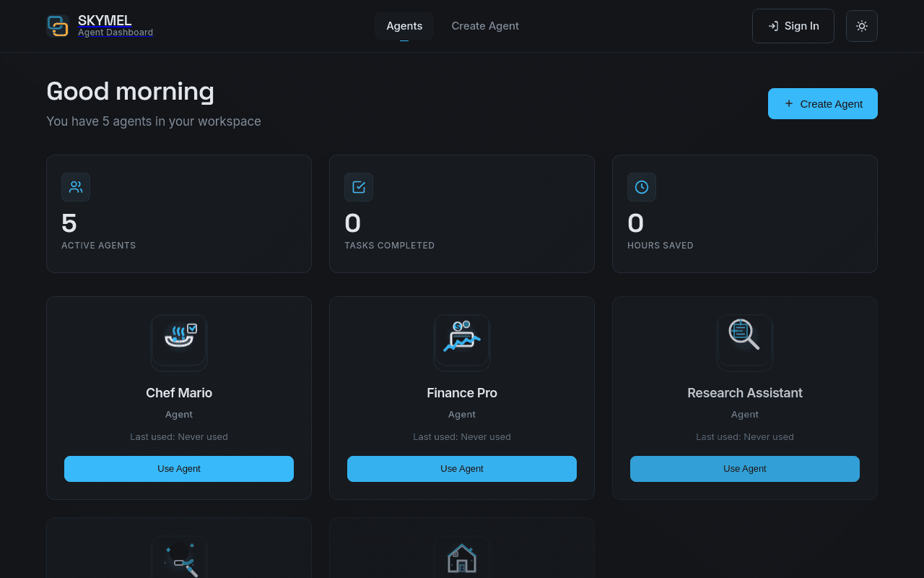Click Chef Mario's 'Last used: Never used' text

179,437
